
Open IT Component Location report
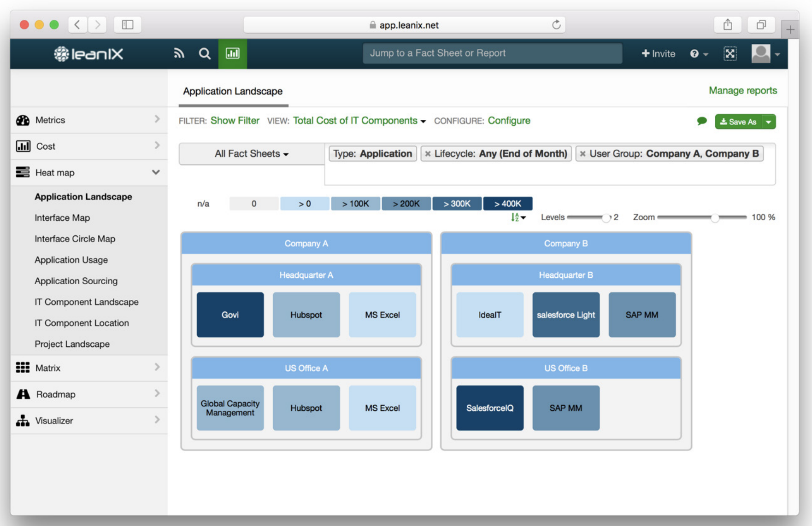tap(82, 323)
